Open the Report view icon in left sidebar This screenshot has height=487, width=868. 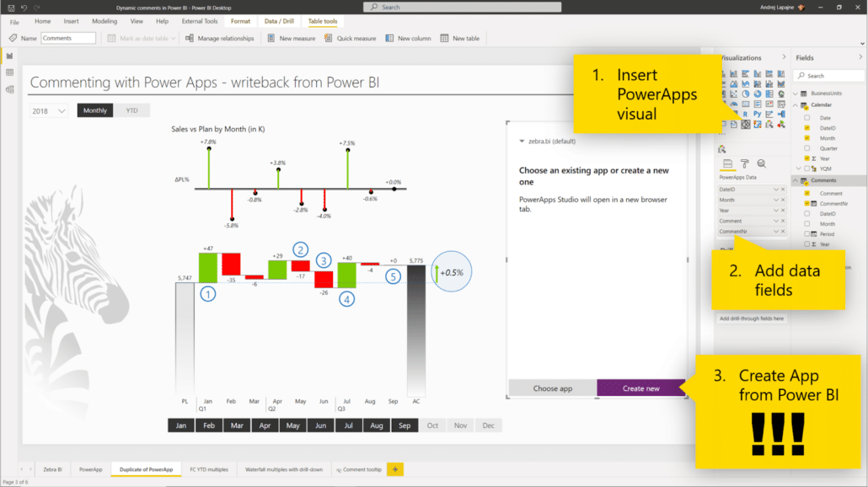pos(9,56)
